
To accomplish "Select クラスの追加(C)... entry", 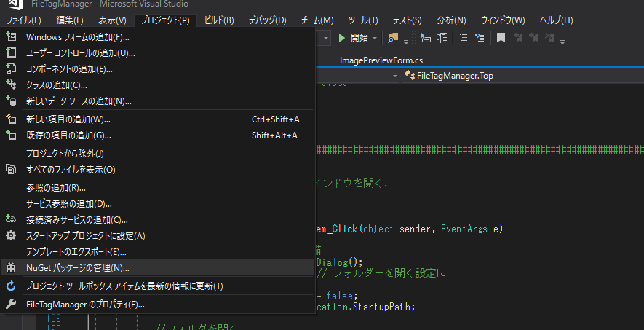I will pyautogui.click(x=158, y=85).
